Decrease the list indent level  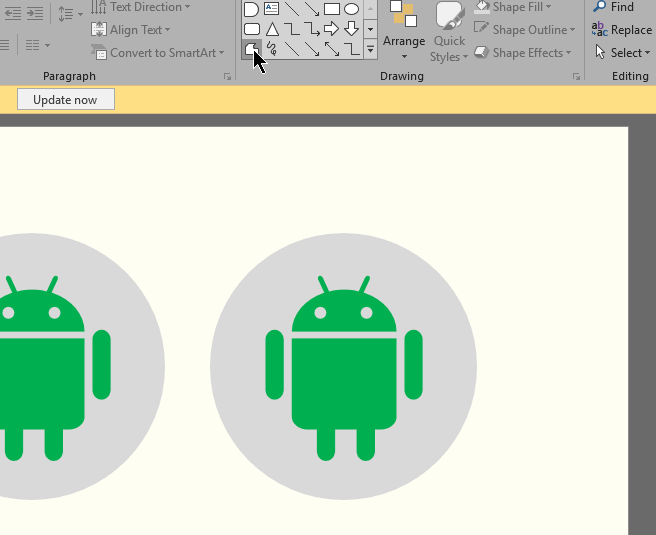click(13, 13)
